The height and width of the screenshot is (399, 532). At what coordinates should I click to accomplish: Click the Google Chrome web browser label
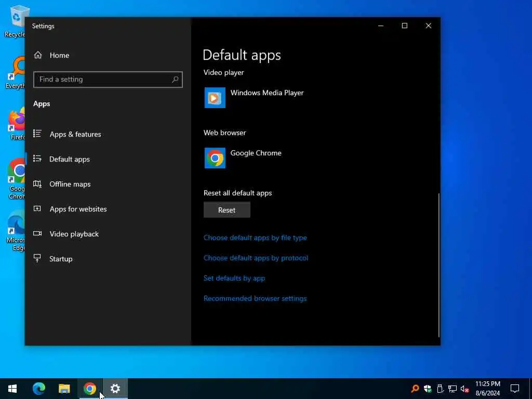click(x=256, y=153)
